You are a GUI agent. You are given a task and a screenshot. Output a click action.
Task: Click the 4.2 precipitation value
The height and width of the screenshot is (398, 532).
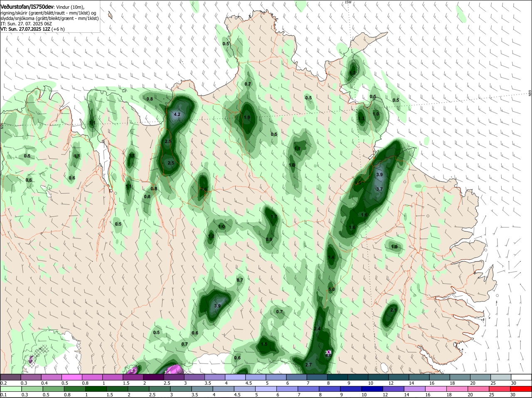(177, 114)
